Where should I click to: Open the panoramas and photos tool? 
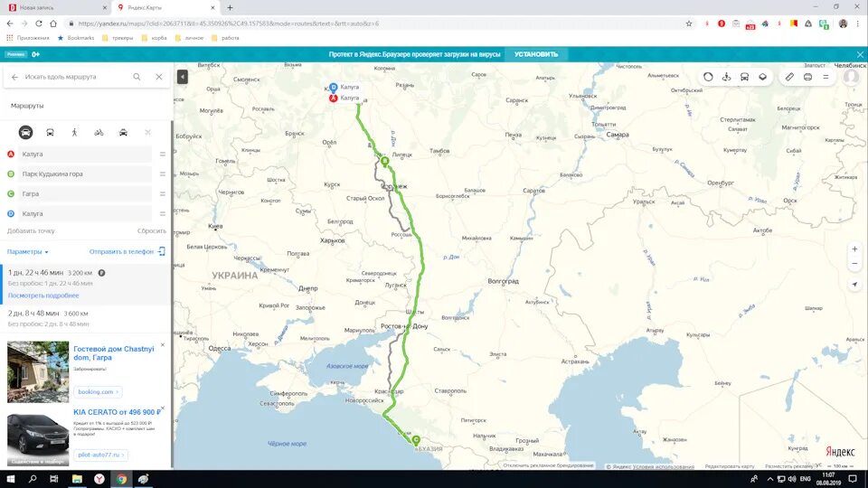pos(726,77)
